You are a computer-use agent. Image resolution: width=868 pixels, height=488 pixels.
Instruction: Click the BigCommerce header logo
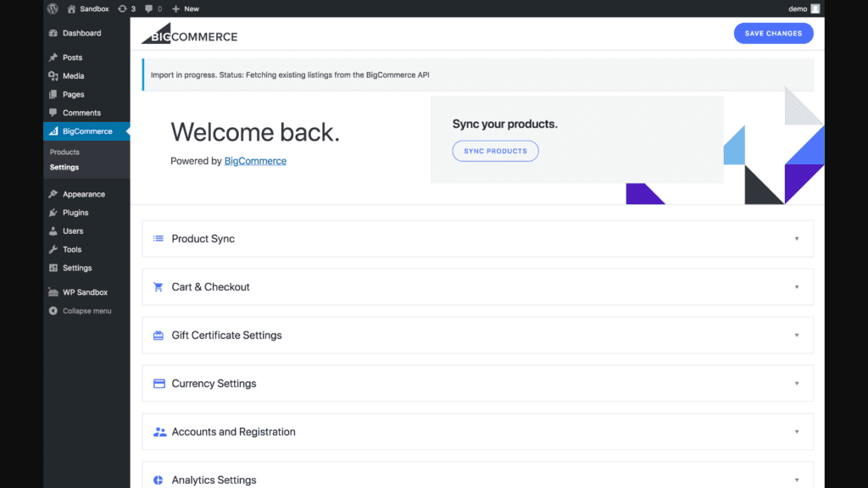click(x=189, y=34)
